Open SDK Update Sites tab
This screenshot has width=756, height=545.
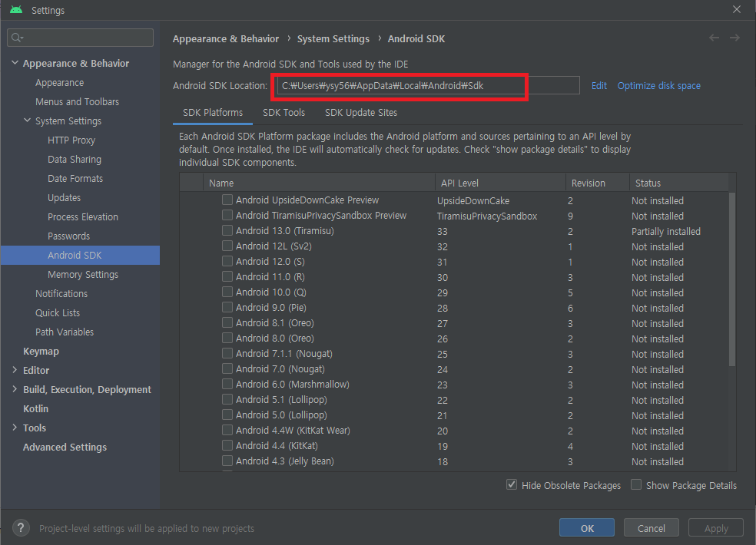[360, 113]
